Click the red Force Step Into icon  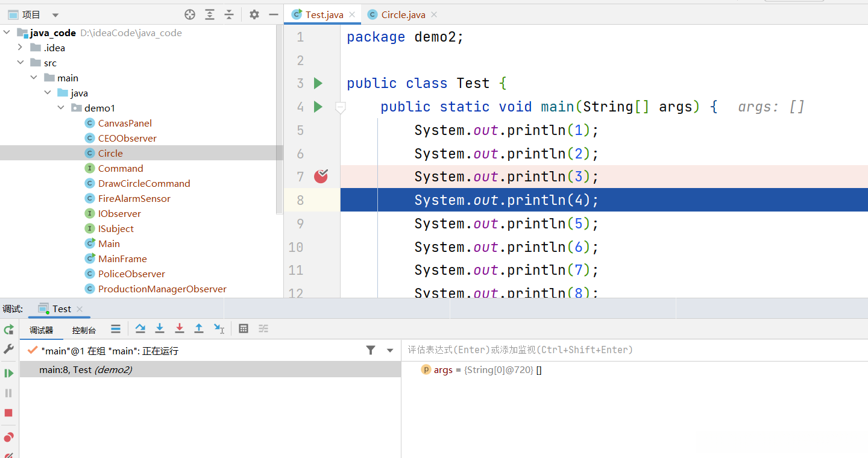point(179,328)
